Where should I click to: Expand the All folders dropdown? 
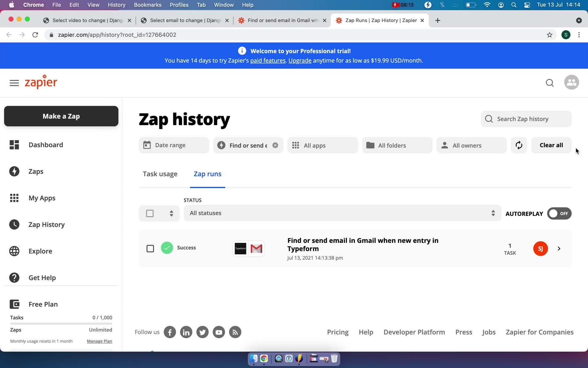point(397,145)
